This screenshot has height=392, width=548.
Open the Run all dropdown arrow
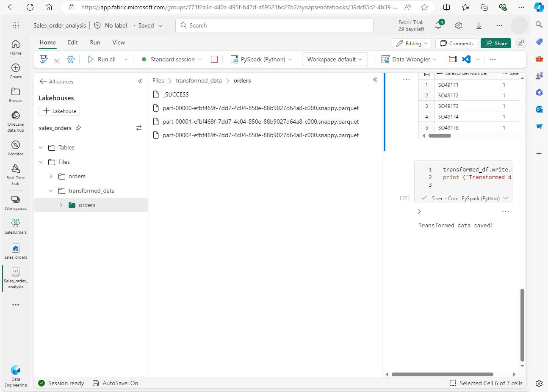pyautogui.click(x=126, y=59)
